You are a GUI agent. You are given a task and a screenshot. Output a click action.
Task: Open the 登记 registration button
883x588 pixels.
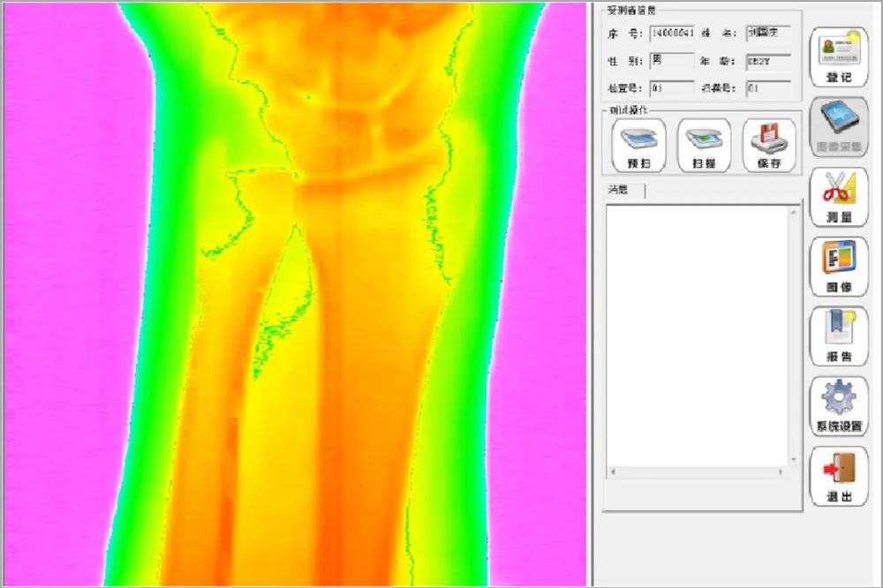(x=838, y=58)
